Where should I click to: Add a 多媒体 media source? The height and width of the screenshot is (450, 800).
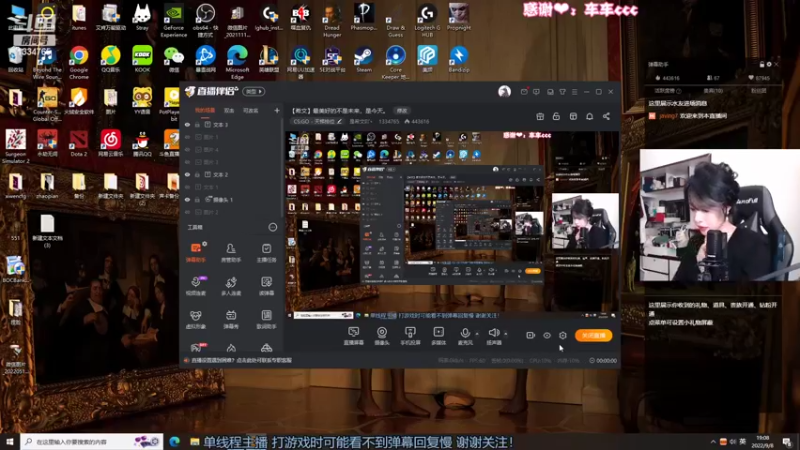pyautogui.click(x=438, y=336)
